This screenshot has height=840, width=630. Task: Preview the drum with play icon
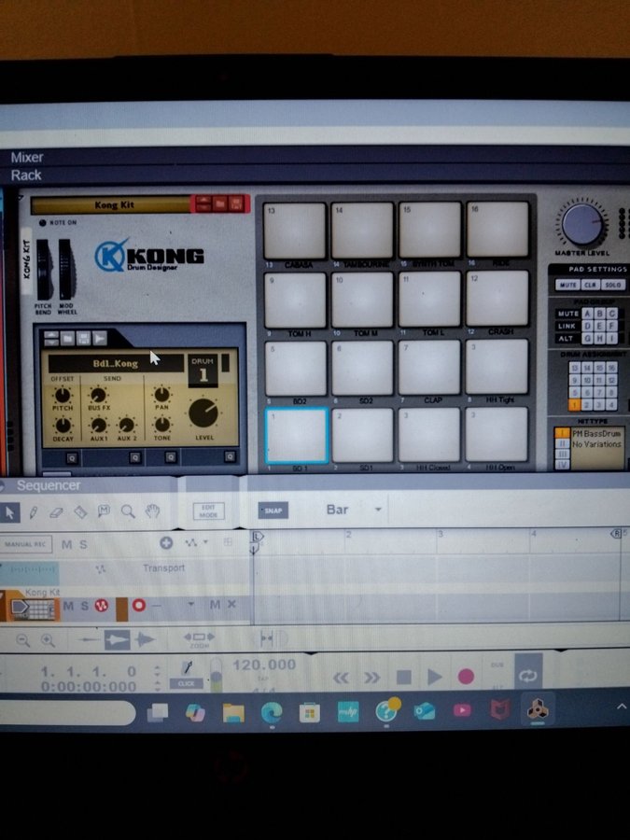(100, 338)
